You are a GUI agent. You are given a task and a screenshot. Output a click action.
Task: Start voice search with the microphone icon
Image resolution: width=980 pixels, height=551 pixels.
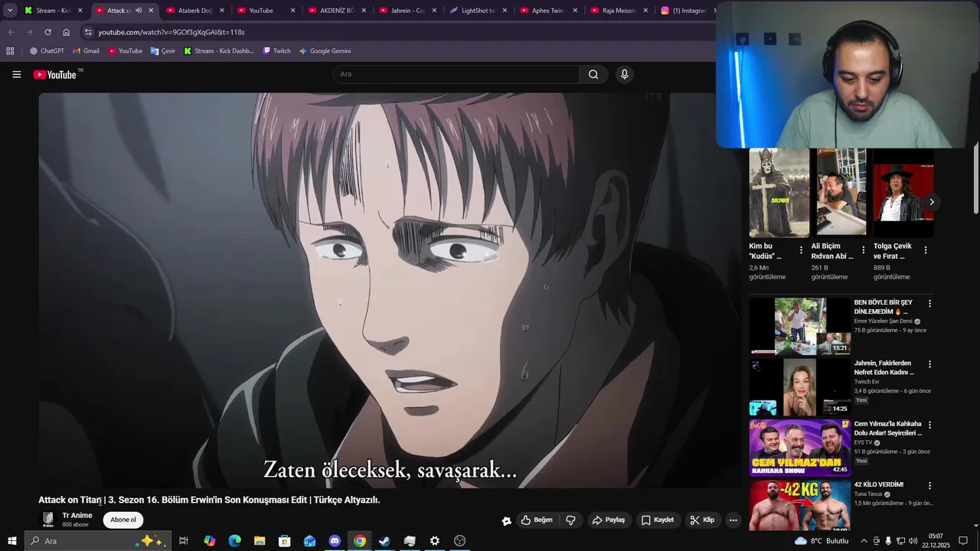point(625,74)
